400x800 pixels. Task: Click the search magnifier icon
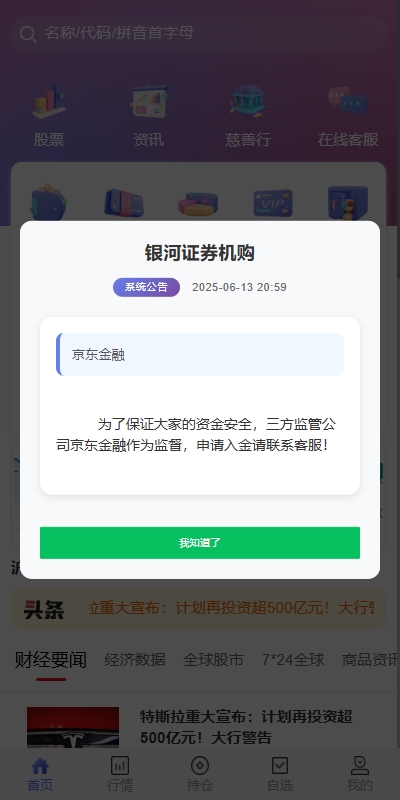28,34
